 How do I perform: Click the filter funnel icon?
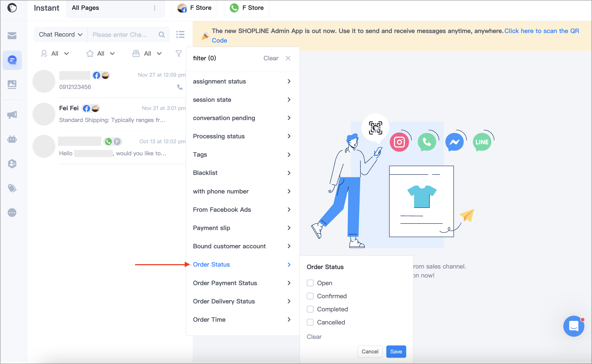pos(178,53)
